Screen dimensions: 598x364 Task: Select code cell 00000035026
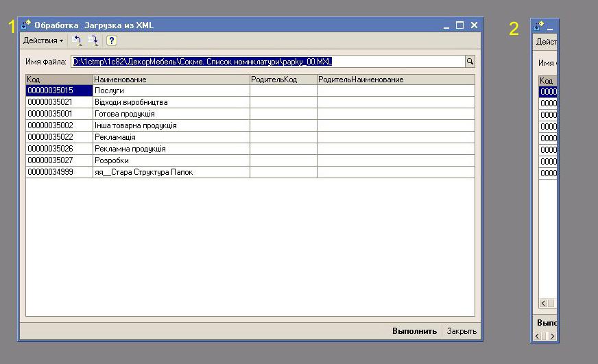tap(59, 149)
